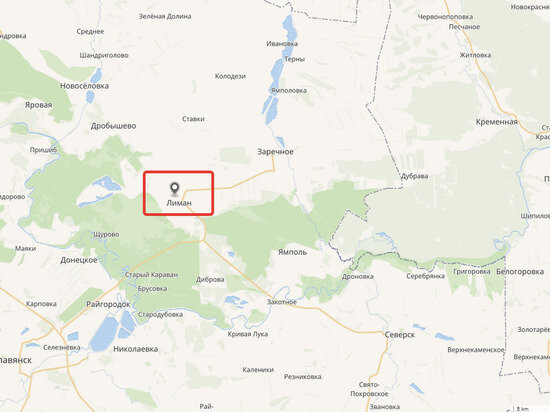Click the Серебрянка village label
The image size is (550, 412).
click(x=425, y=276)
